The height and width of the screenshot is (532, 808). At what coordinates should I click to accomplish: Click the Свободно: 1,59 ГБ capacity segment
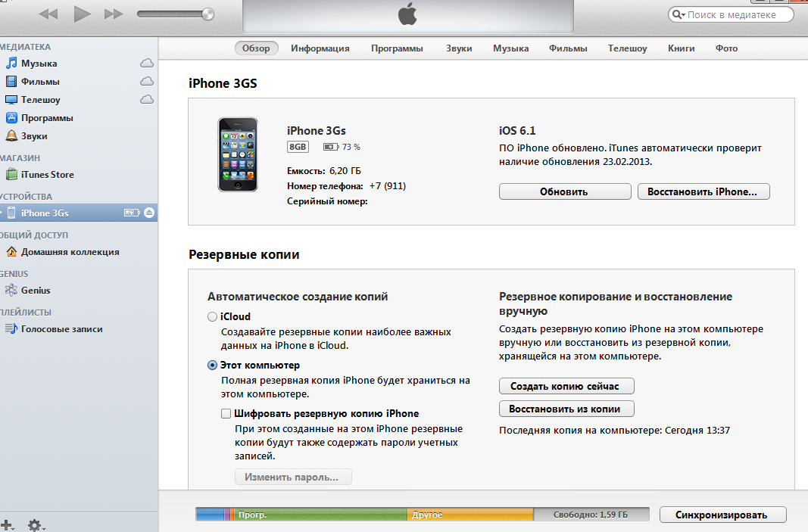point(591,515)
